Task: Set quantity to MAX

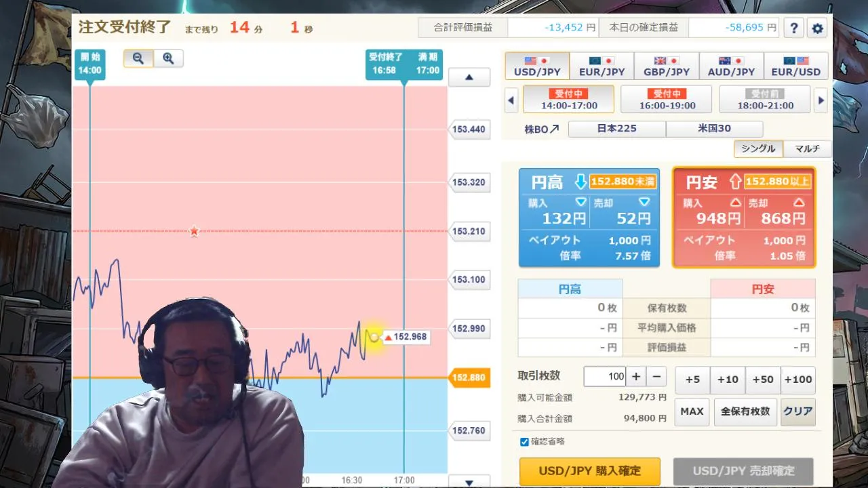Action: 692,411
